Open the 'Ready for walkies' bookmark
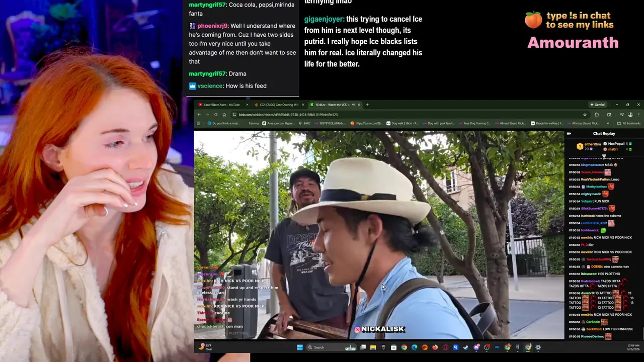The height and width of the screenshot is (362, 644). point(547,123)
